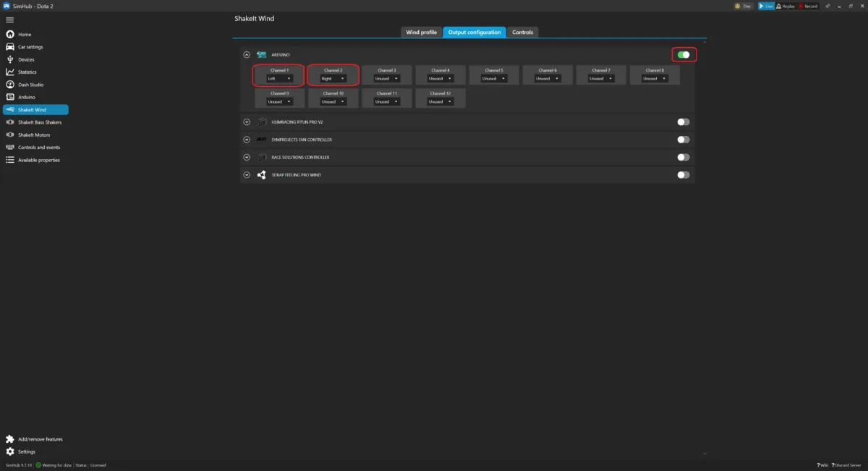Open the ShakeIt Bass Shakers icon
The height and width of the screenshot is (471, 868).
[x=10, y=122]
